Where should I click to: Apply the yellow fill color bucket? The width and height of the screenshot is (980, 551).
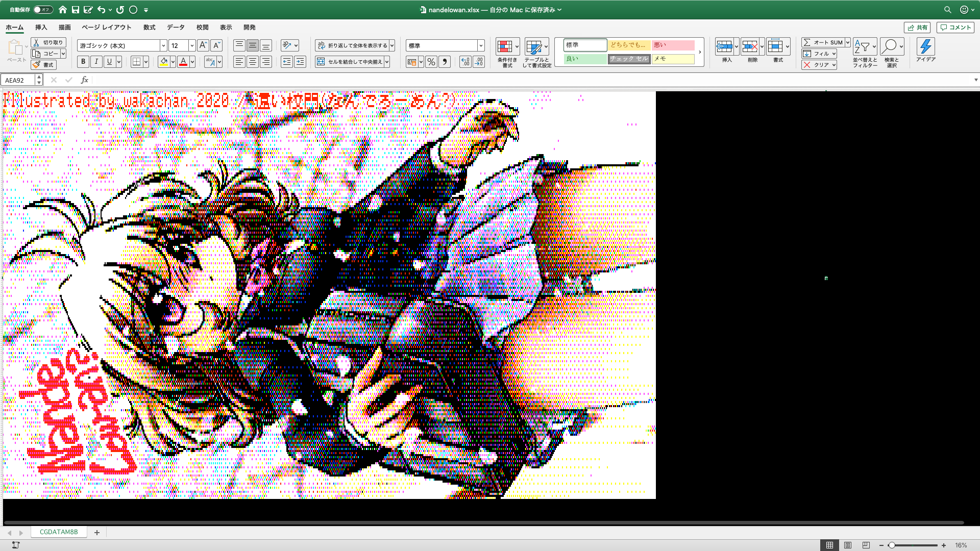click(x=164, y=62)
